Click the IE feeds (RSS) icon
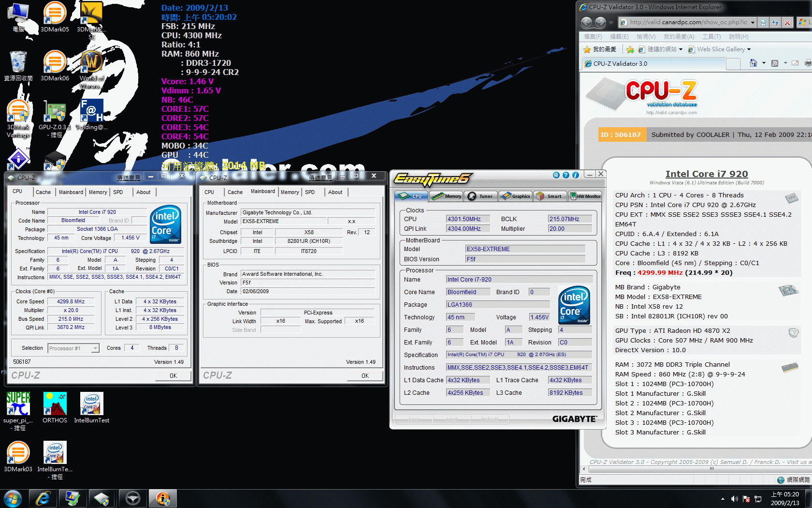The height and width of the screenshot is (508, 812). coord(775,63)
